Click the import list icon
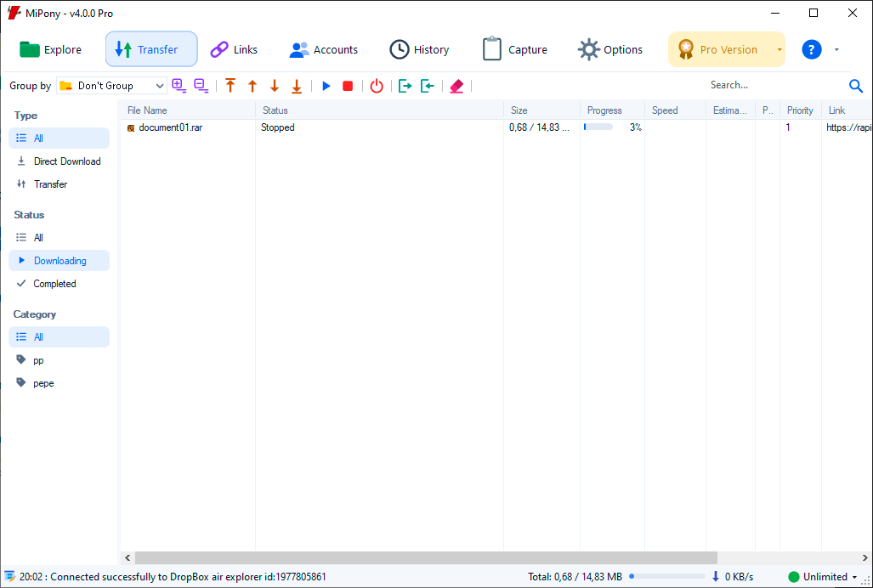The image size is (873, 588). tap(427, 86)
